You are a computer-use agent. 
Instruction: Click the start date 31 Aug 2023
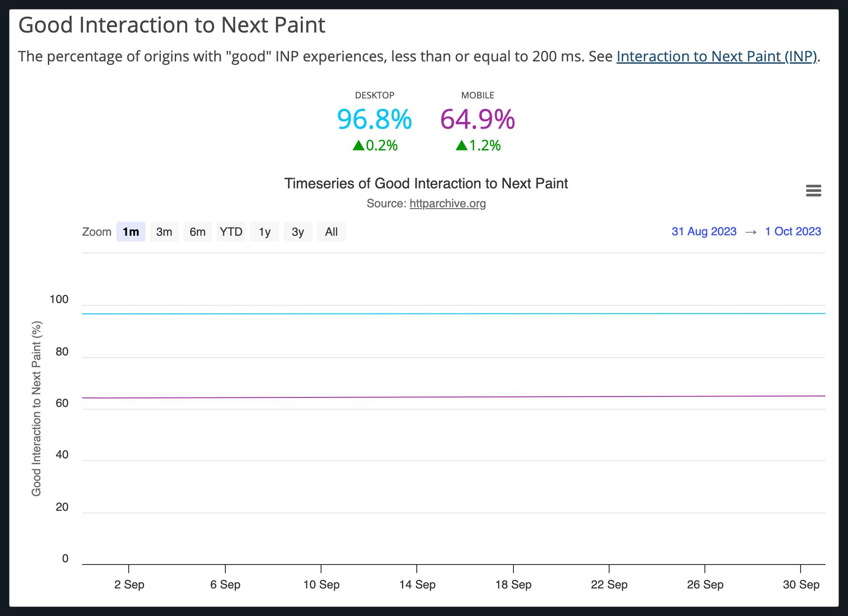pos(704,231)
